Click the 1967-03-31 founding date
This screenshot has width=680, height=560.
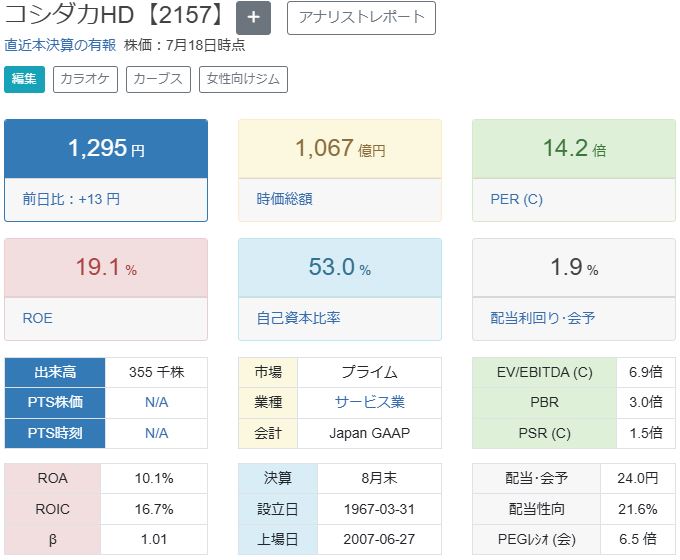click(379, 509)
